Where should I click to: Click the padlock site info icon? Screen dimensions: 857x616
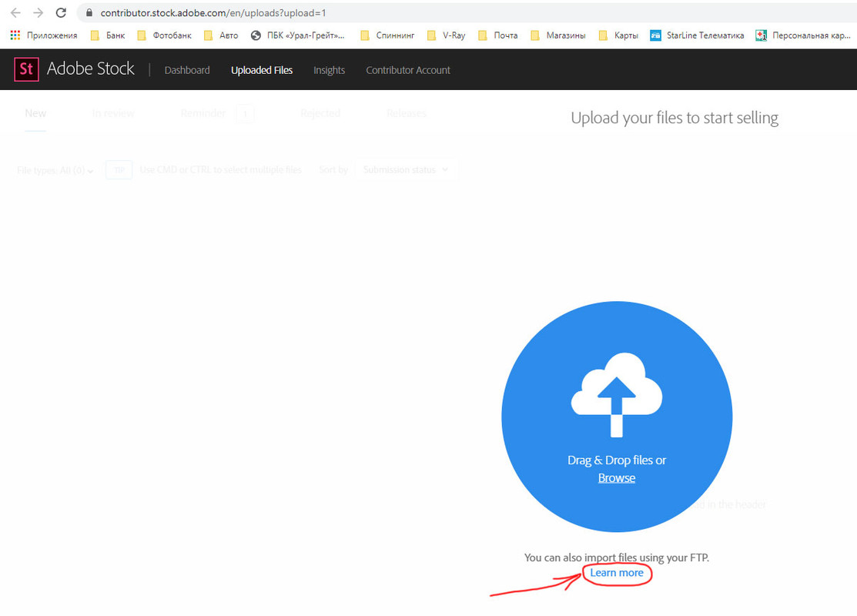(89, 12)
